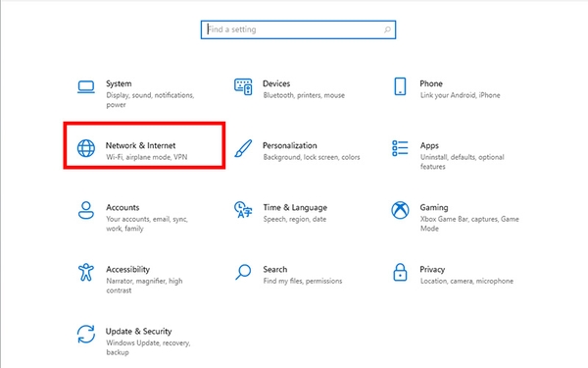Click the Devices keyboard and speaker icon
Screen dimensions: 588x368
pyautogui.click(x=243, y=86)
